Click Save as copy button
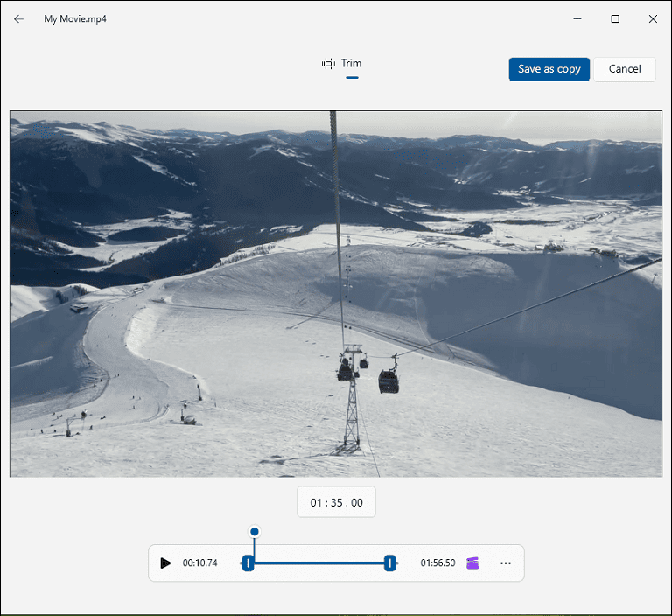672x616 pixels. click(549, 69)
